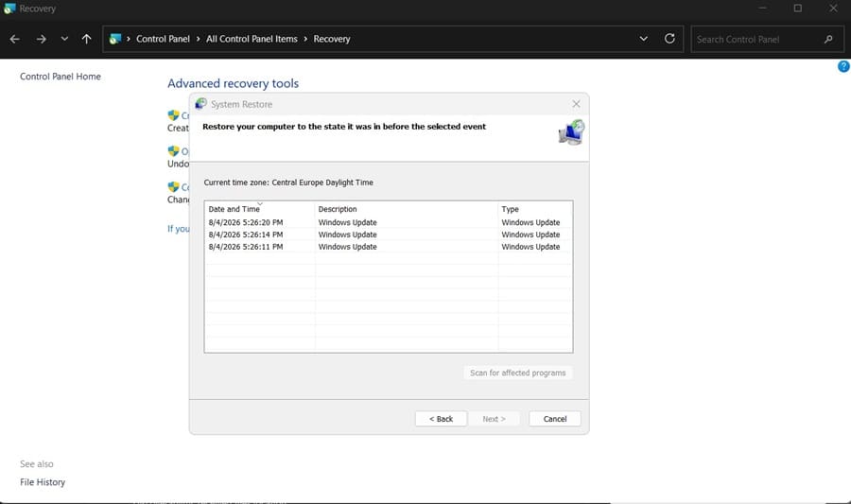Select Control Panel breadcrumb
This screenshot has height=504, width=851.
click(163, 39)
